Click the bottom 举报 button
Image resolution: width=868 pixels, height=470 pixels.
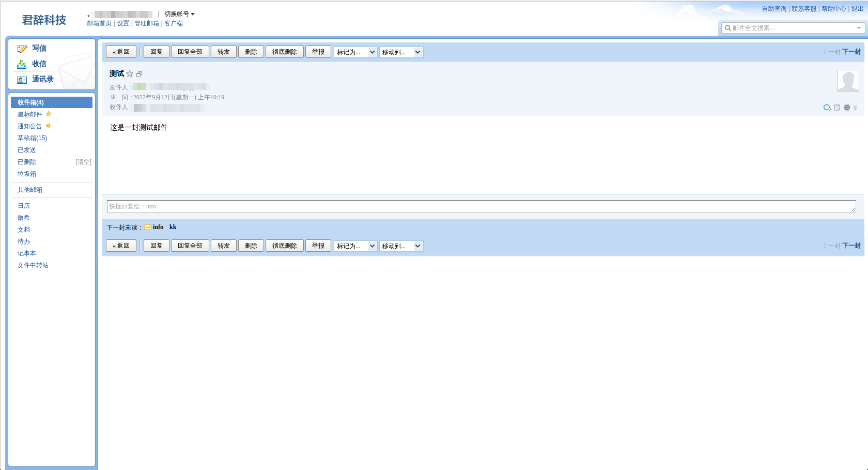[318, 246]
